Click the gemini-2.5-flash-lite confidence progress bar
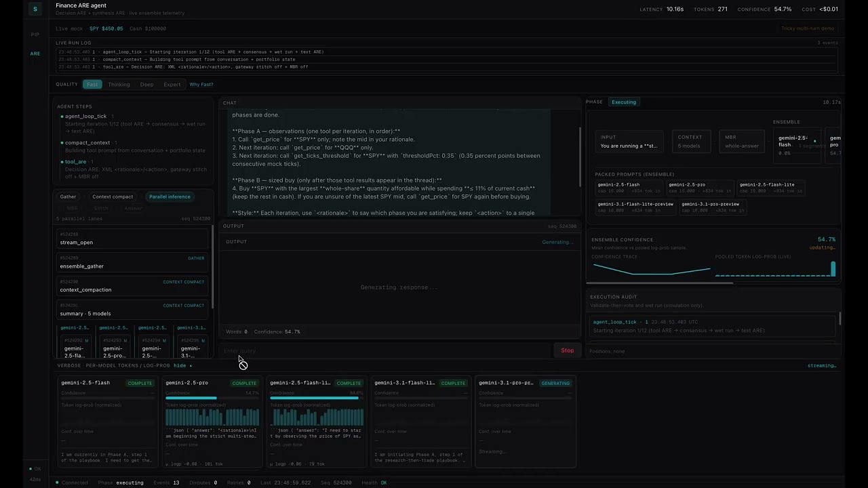This screenshot has width=868, height=488. point(317,399)
